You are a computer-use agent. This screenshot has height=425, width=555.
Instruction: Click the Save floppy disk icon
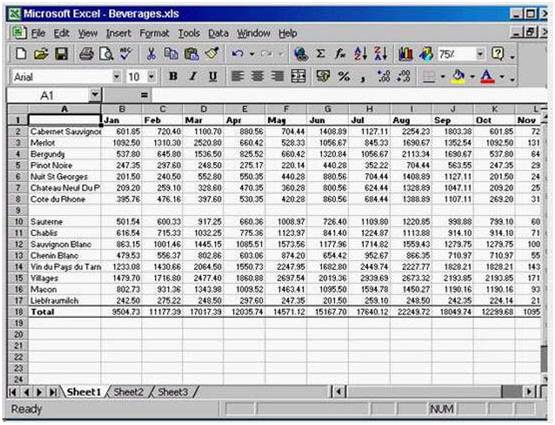pyautogui.click(x=61, y=54)
